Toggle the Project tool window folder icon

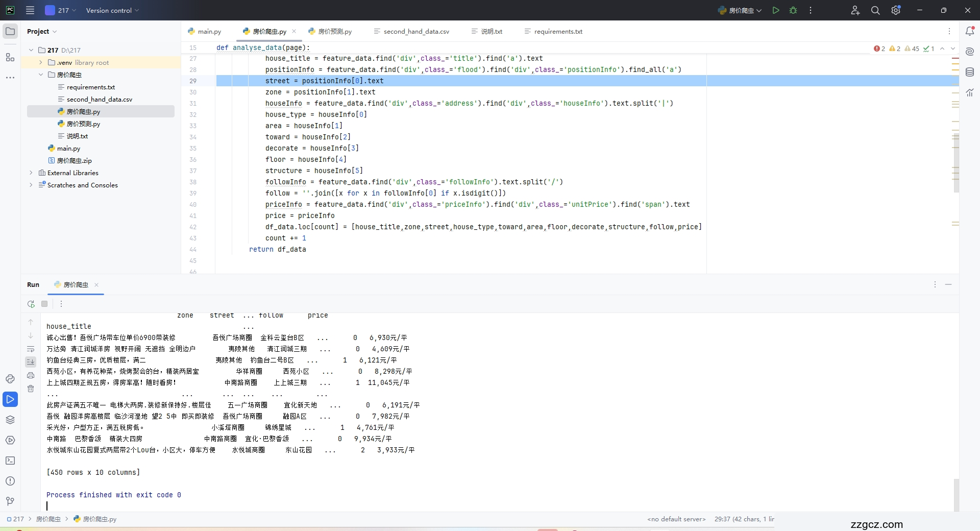click(x=10, y=31)
